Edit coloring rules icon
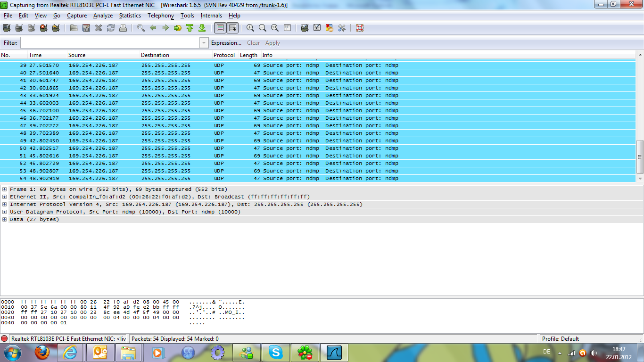 pos(330,28)
